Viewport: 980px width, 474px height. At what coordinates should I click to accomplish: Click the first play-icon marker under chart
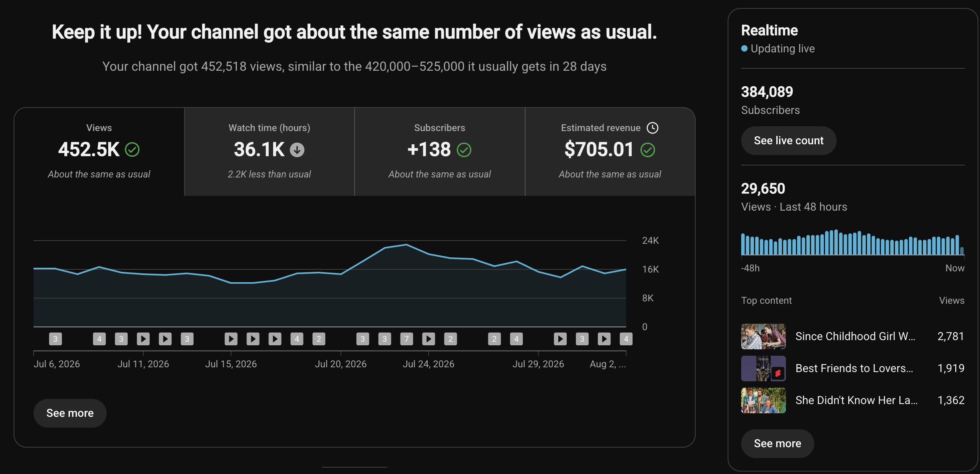(x=143, y=339)
